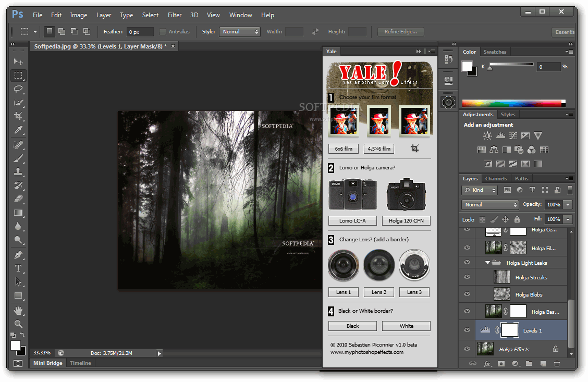This screenshot has height=382, width=588.
Task: Open the Style dropdown set to Normal
Action: pos(240,32)
